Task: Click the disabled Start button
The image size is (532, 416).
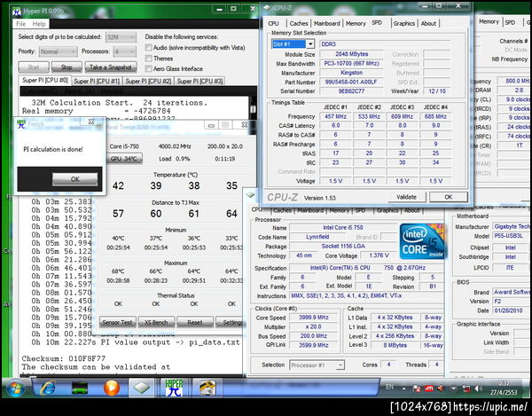Action: [34, 67]
